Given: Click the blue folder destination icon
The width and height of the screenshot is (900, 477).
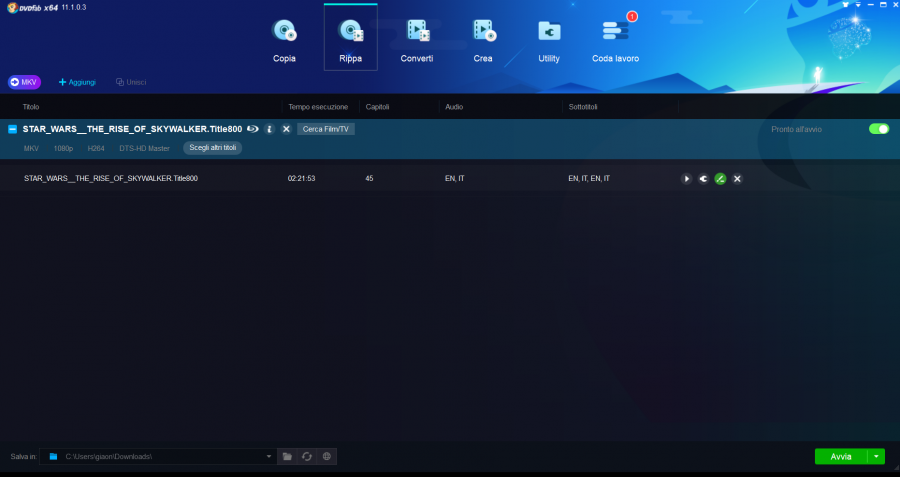Looking at the screenshot, I should (53, 456).
